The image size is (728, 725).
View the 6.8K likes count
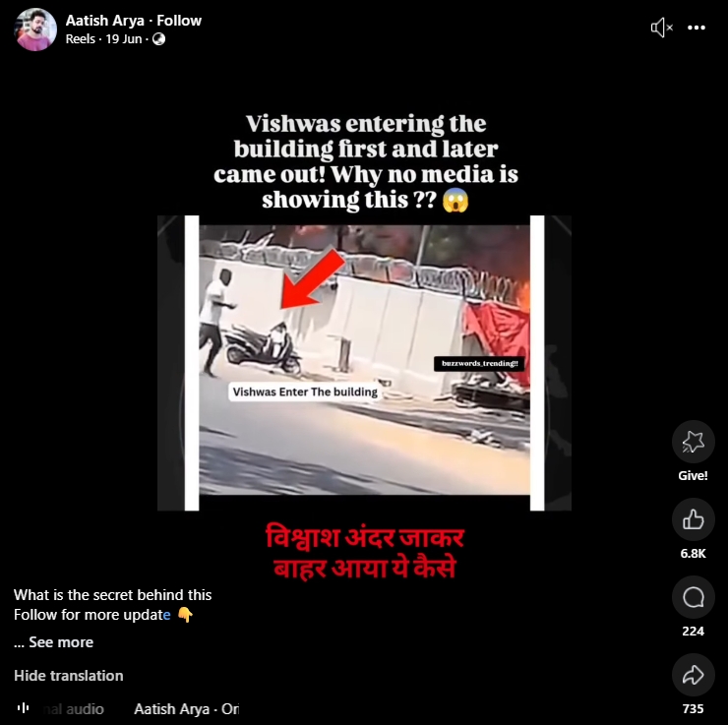click(x=694, y=553)
